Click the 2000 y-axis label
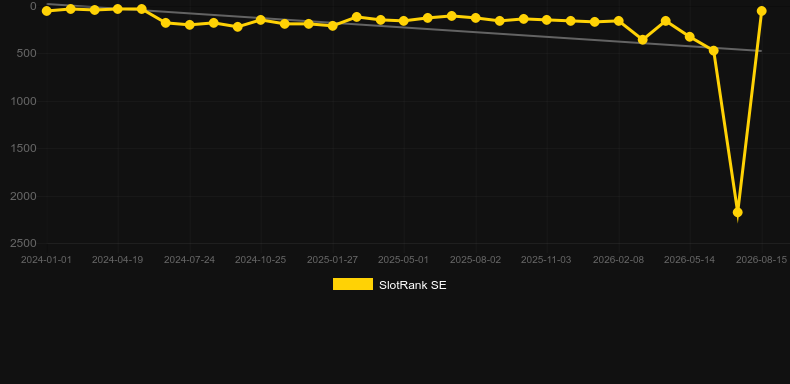The height and width of the screenshot is (384, 790). 24,196
